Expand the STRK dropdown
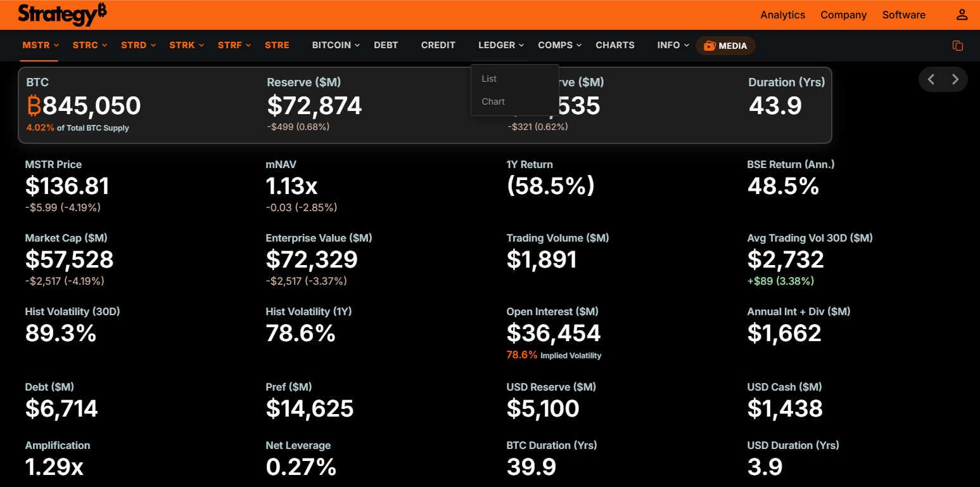Viewport: 980px width, 487px height. point(187,45)
